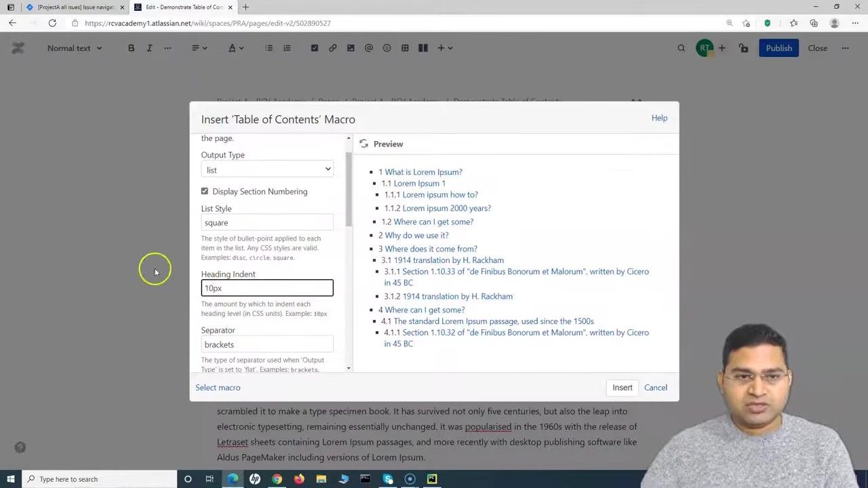Insert a page layouts section
This screenshot has height=488, width=868.
click(x=423, y=48)
